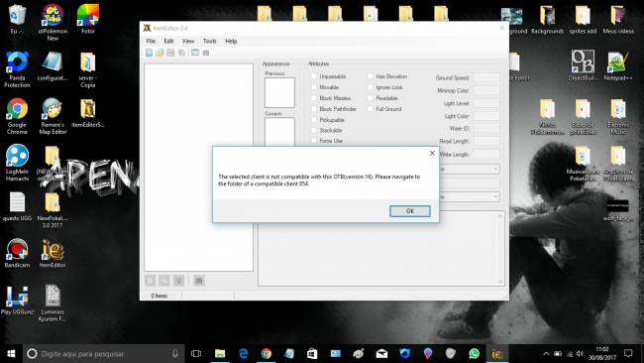Viewport: 644px width, 363px height.
Task: Click the Save disk icon in the toolbar
Action: [170, 53]
